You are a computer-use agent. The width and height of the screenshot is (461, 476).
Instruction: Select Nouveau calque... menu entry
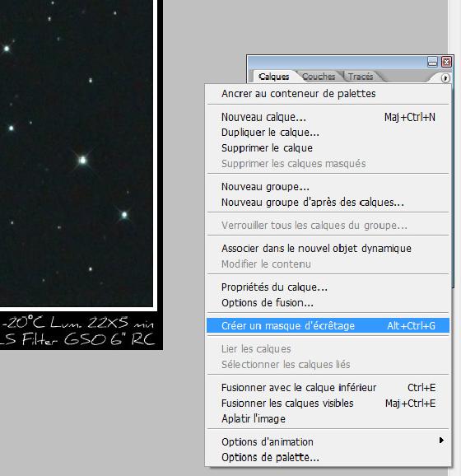pyautogui.click(x=328, y=117)
